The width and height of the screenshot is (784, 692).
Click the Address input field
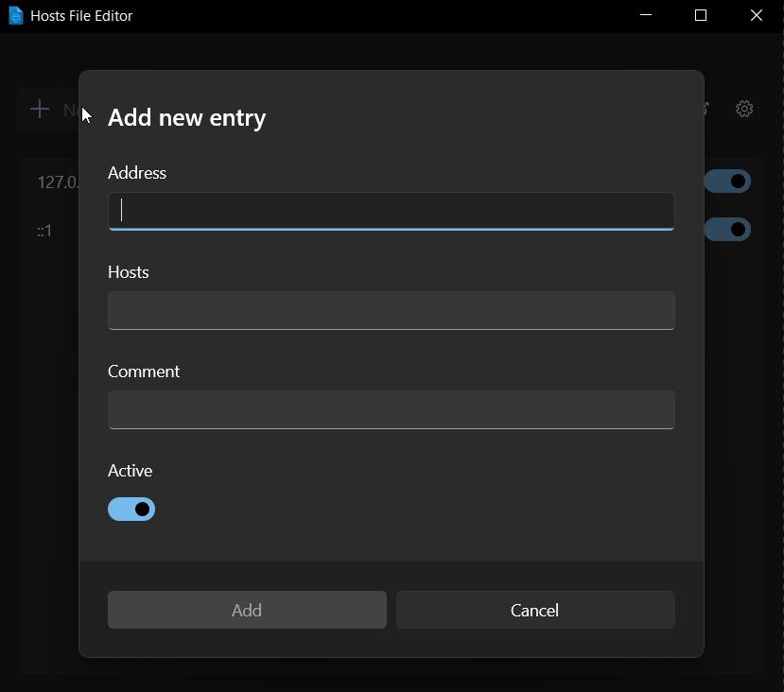point(391,211)
